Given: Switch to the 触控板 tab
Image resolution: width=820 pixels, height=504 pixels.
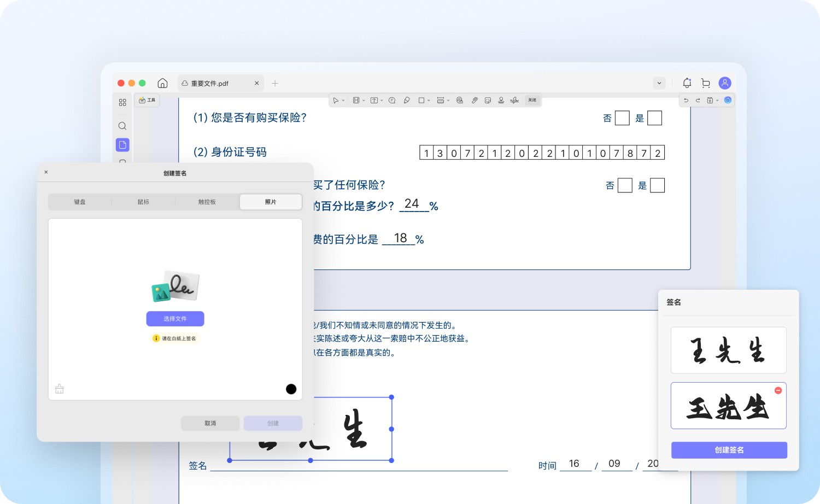Looking at the screenshot, I should 207,202.
